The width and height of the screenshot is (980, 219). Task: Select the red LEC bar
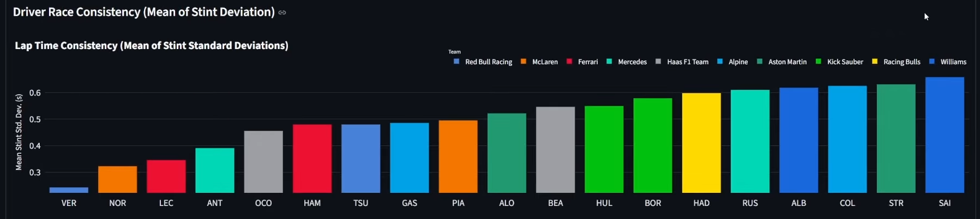pos(166,177)
